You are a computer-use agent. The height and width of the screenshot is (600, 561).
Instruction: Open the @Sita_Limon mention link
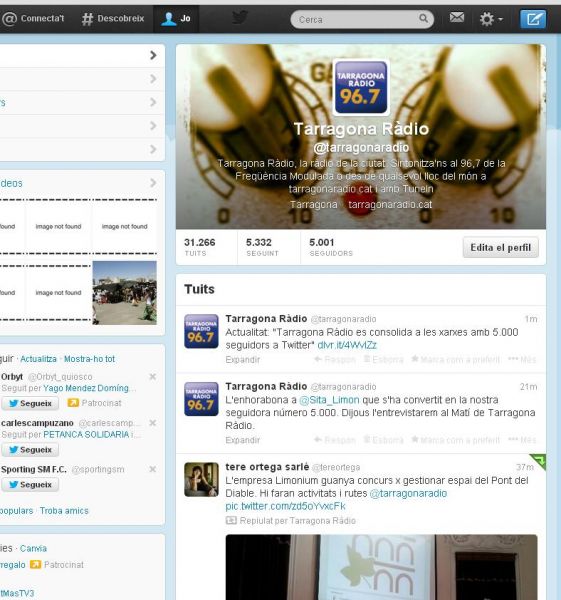click(x=329, y=400)
